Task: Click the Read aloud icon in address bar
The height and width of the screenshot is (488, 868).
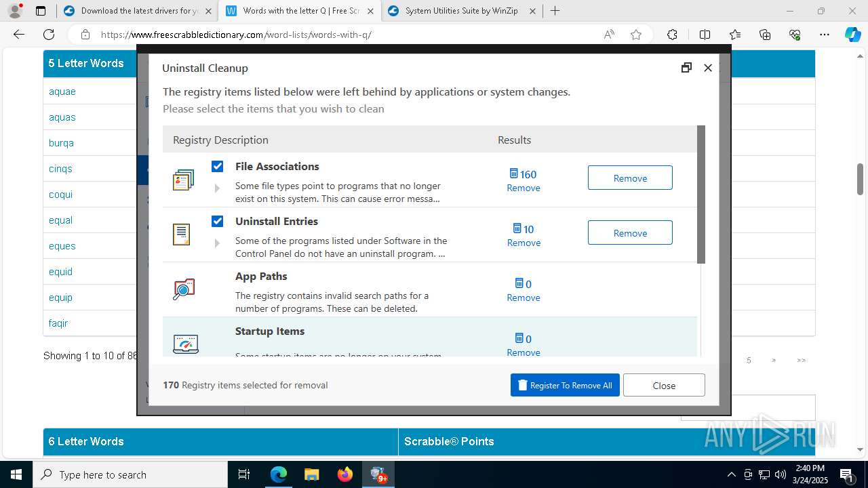Action: (609, 35)
